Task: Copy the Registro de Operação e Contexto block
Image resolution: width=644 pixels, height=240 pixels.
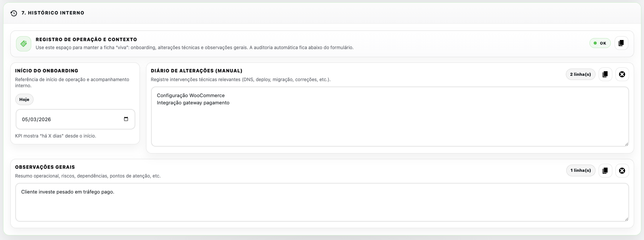Action: [x=621, y=43]
